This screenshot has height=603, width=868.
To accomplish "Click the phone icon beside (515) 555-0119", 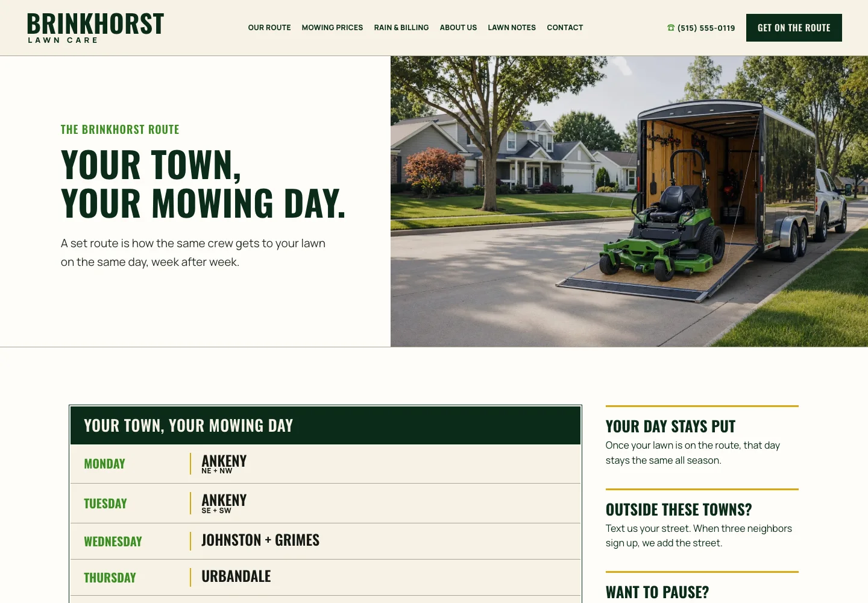I will (671, 28).
